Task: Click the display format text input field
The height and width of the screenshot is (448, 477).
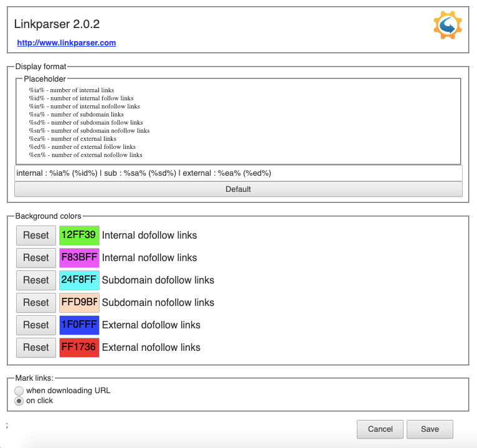Action: point(238,173)
